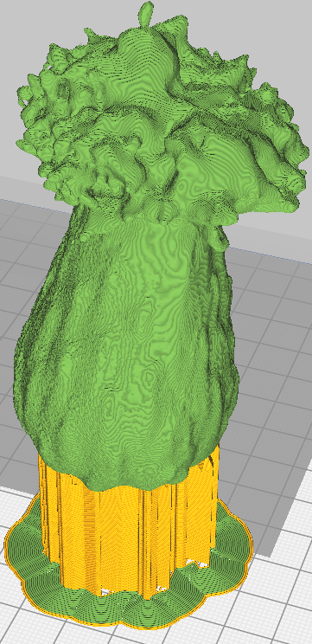Click the light gray background at top right
The image size is (312, 644).
click(279, 33)
